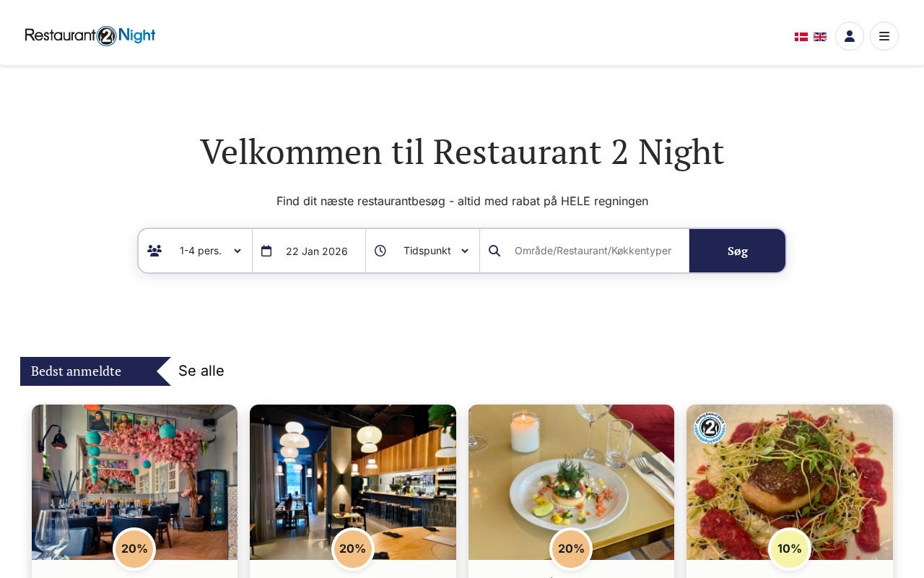Click the Søg button

[737, 251]
